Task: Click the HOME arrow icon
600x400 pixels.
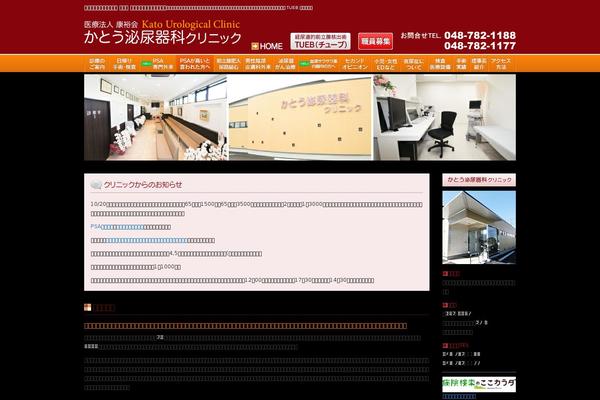Action: pyautogui.click(x=255, y=46)
